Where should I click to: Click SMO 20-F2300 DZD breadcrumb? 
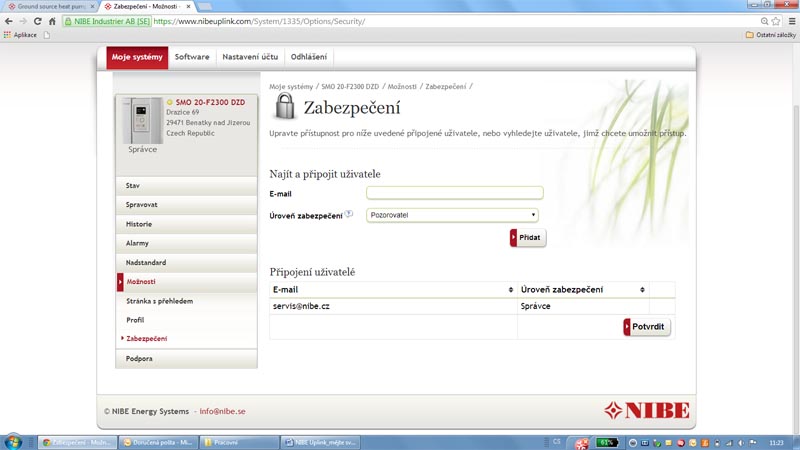(x=350, y=87)
